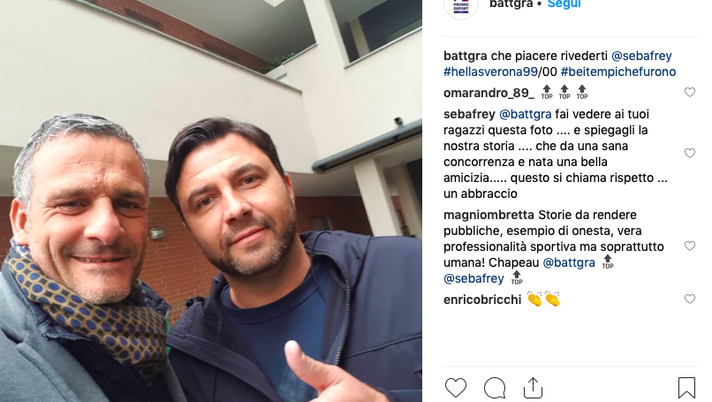Open battgra username in the header
The width and height of the screenshot is (712, 402).
click(x=511, y=4)
